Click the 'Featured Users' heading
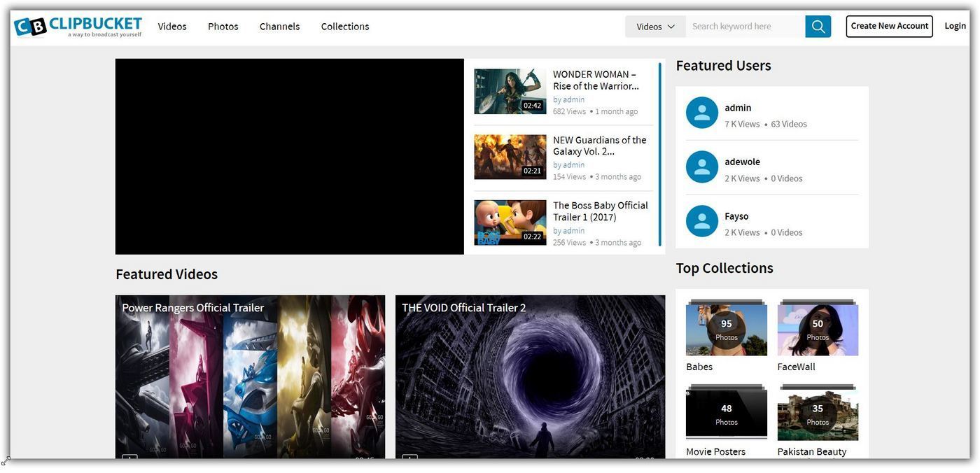Screen dimensions: 980x473 [723, 66]
